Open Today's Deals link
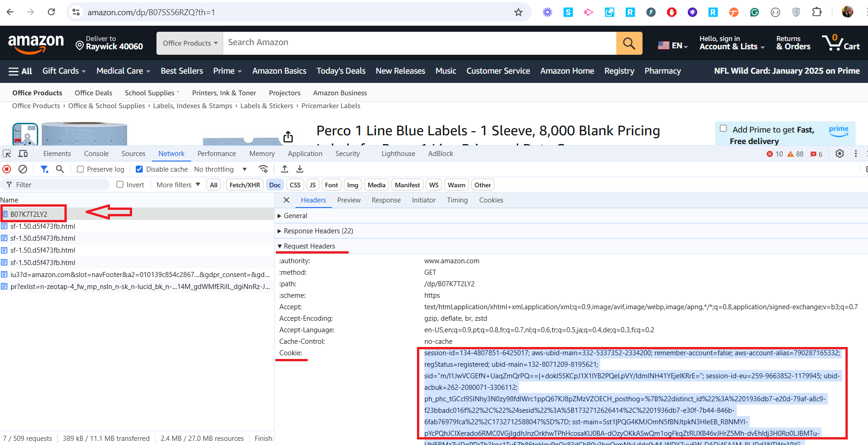This screenshot has width=868, height=445. 341,71
